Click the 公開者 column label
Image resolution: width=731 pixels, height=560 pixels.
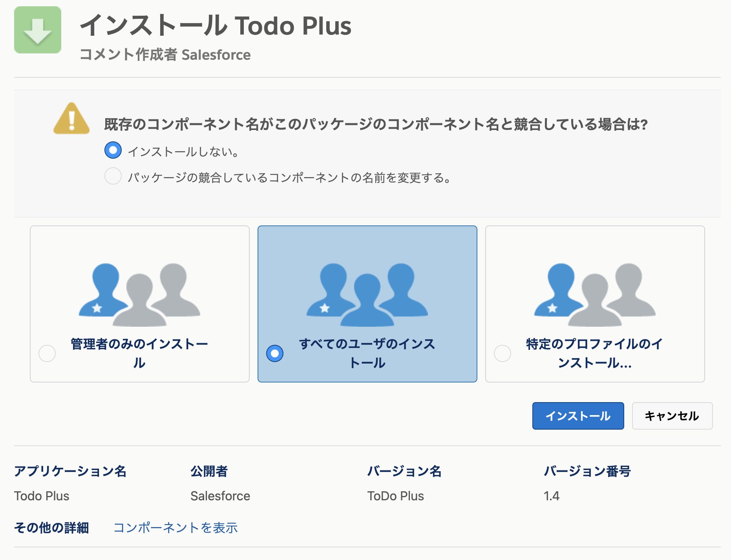click(x=209, y=471)
